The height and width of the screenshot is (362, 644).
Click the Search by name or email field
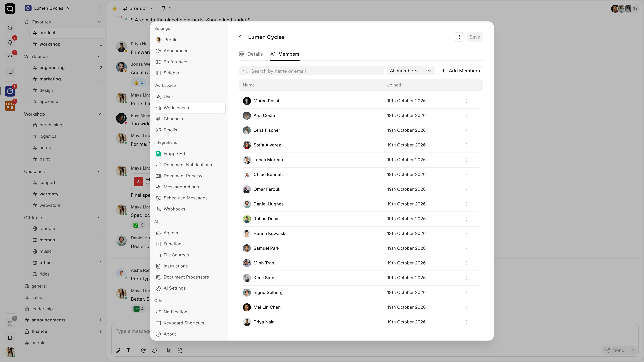(311, 71)
